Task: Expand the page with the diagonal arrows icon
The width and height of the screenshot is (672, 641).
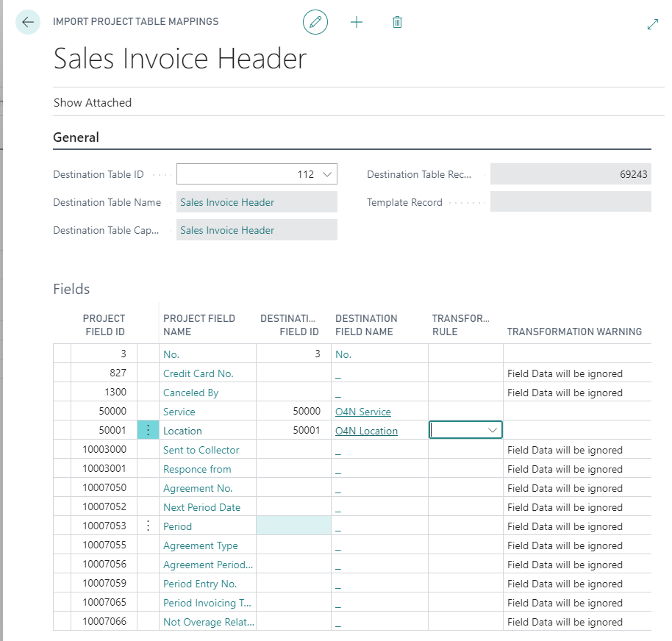Action: [652, 24]
